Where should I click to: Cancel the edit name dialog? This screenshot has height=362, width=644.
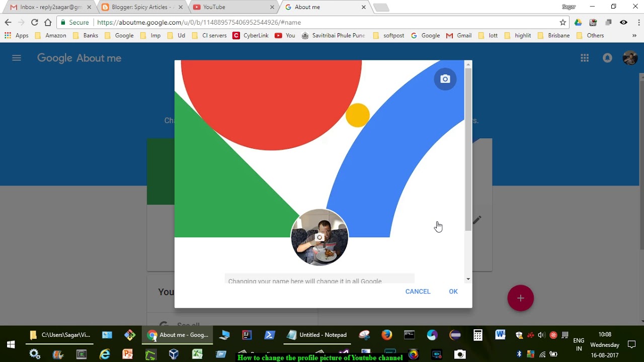click(418, 292)
